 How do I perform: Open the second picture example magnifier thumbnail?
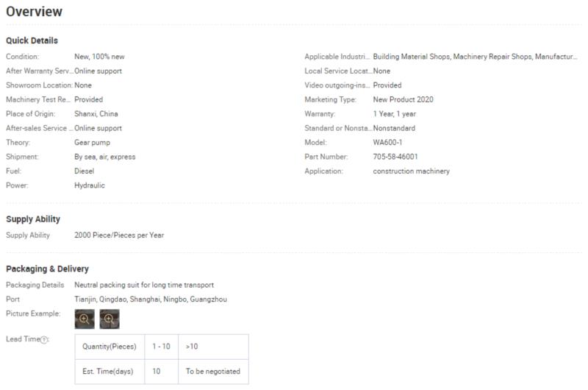pos(110,319)
